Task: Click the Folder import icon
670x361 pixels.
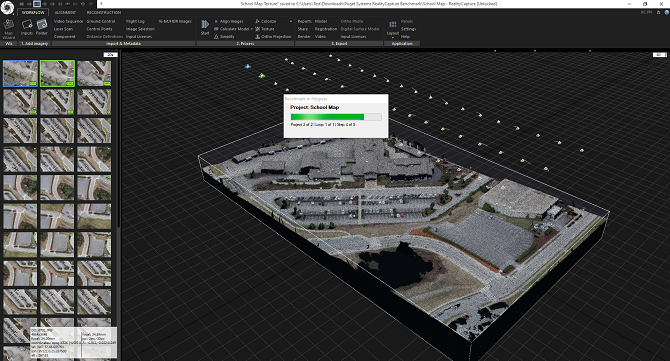Action: pos(42,28)
